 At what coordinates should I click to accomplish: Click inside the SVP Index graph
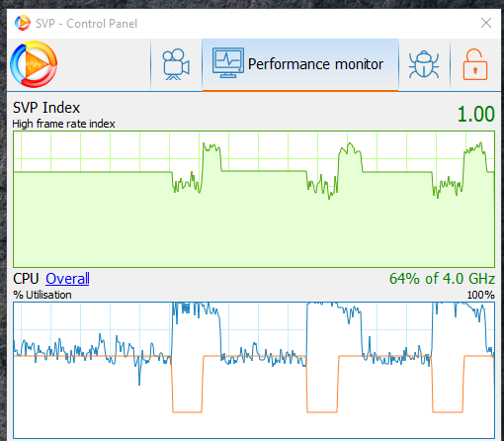point(254,200)
